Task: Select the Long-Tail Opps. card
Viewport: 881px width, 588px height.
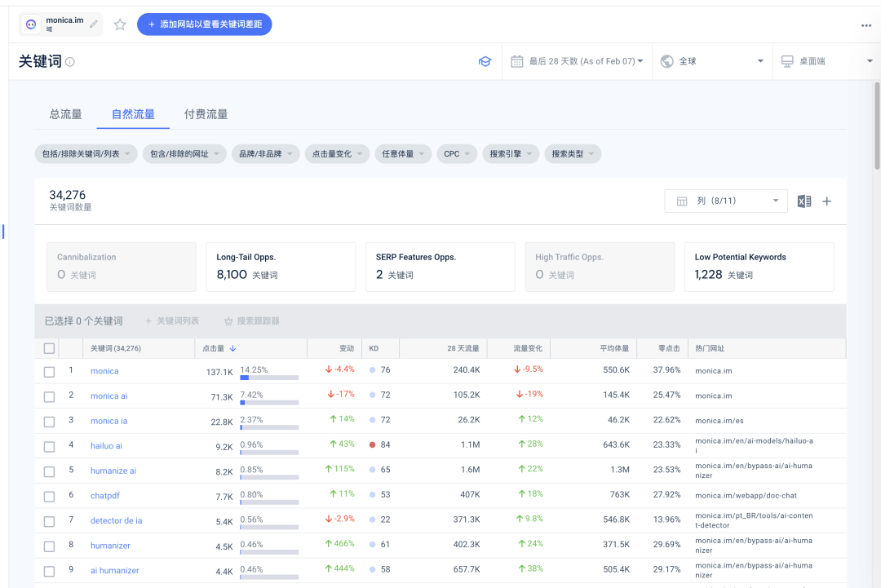Action: [x=280, y=267]
